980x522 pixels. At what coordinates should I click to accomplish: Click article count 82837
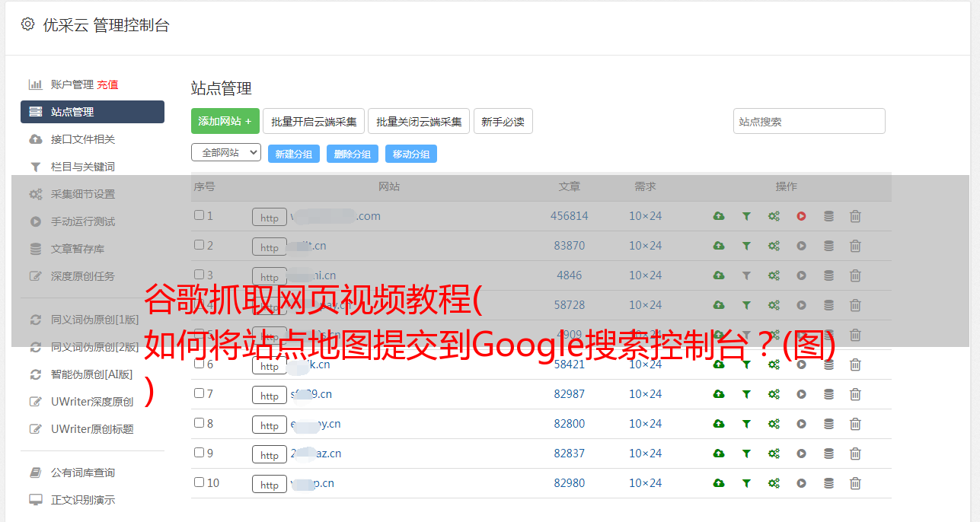pyautogui.click(x=570, y=454)
